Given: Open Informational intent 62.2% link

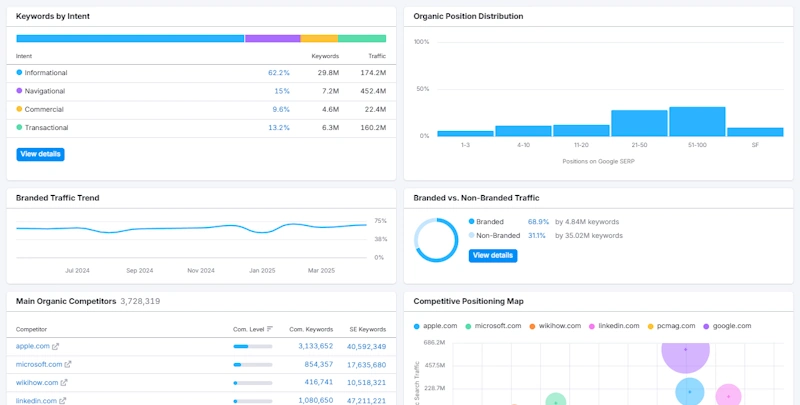Looking at the screenshot, I should point(278,73).
